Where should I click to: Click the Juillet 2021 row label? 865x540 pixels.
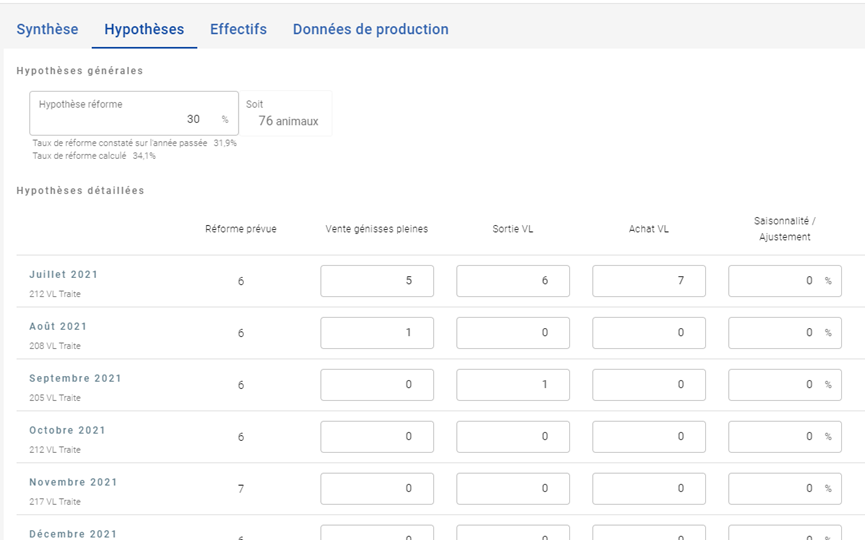[x=63, y=274]
